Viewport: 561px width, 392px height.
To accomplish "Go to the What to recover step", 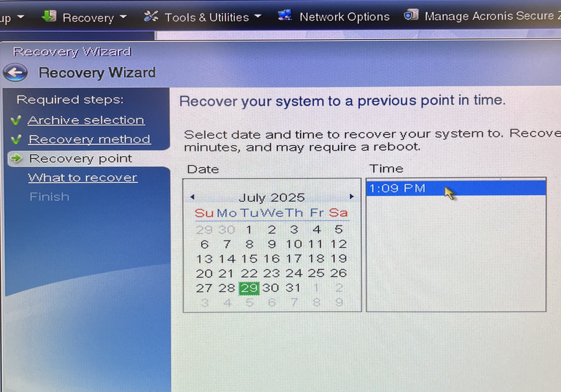I will point(83,178).
